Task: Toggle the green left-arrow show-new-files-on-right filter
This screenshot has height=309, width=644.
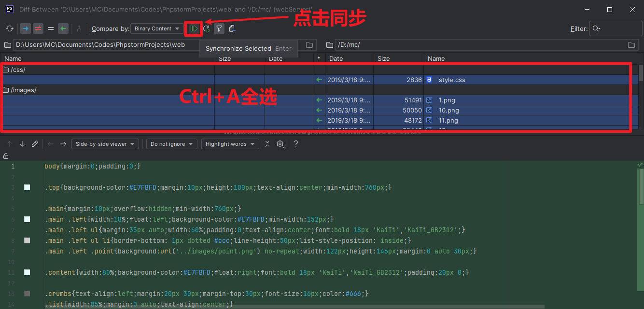Action: (x=63, y=28)
